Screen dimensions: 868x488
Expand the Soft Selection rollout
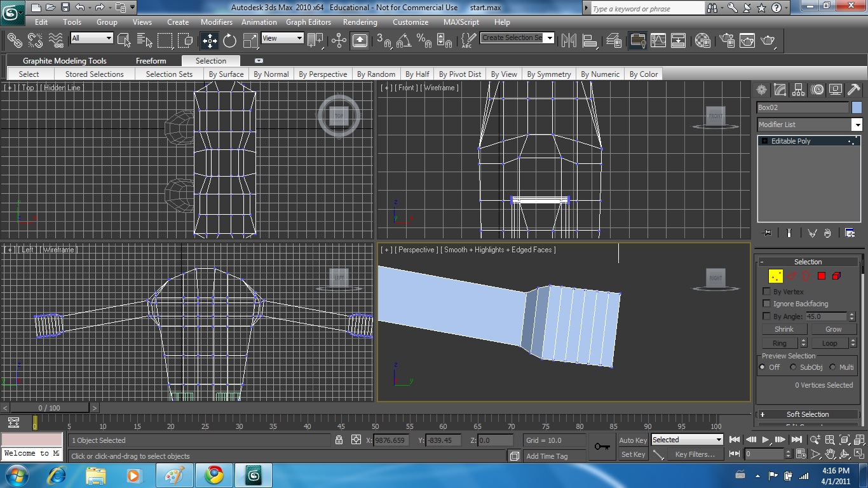click(807, 414)
